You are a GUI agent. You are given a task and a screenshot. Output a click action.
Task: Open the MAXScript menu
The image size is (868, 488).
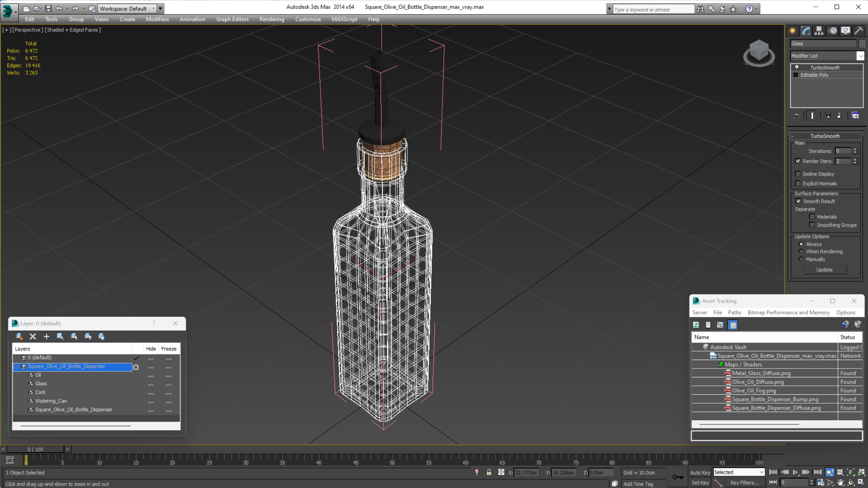click(344, 19)
